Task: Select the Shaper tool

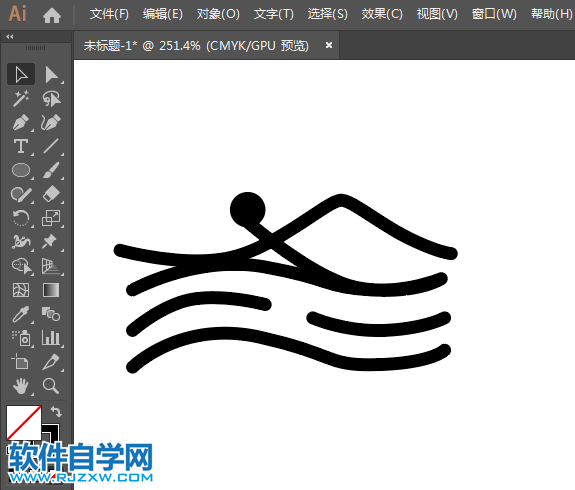Action: pos(21,194)
